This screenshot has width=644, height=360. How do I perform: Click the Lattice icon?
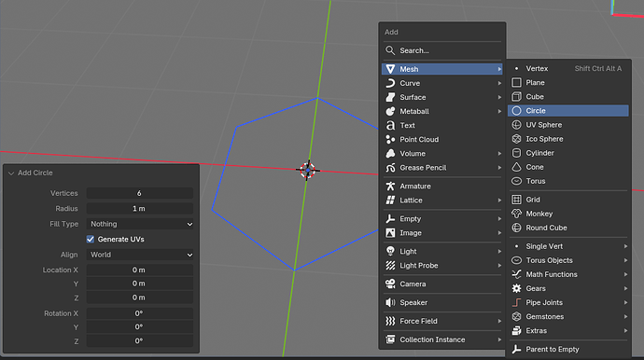click(390, 201)
